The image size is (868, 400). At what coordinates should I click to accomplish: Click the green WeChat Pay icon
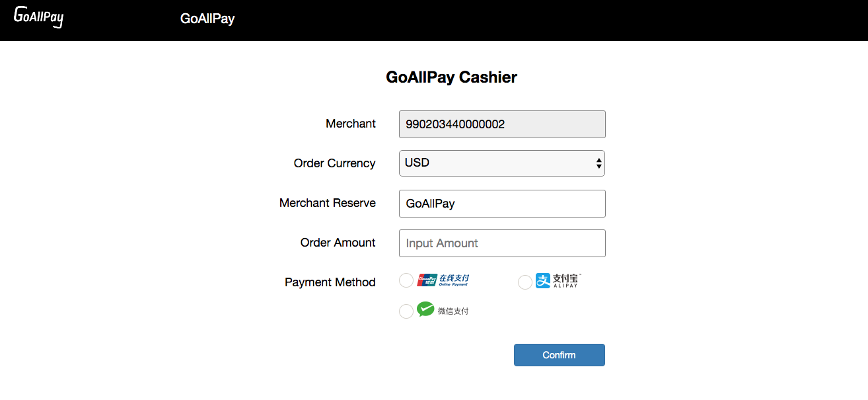(425, 309)
